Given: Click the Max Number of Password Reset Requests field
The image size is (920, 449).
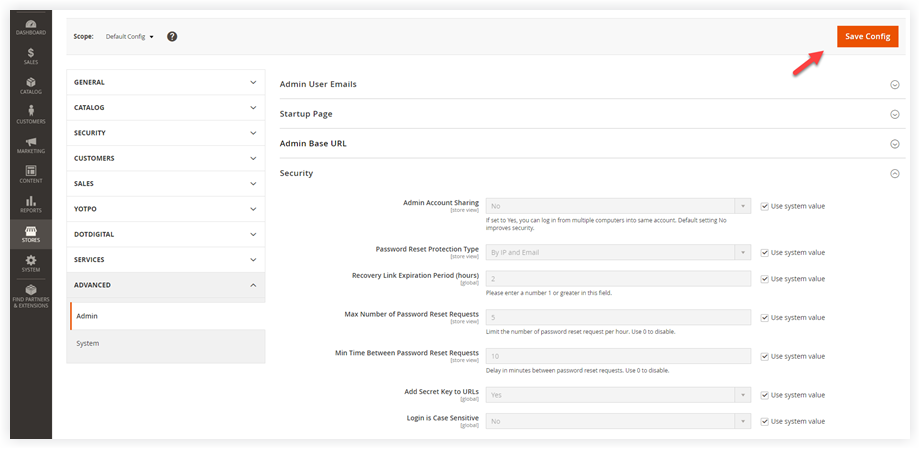Looking at the screenshot, I should coord(618,318).
